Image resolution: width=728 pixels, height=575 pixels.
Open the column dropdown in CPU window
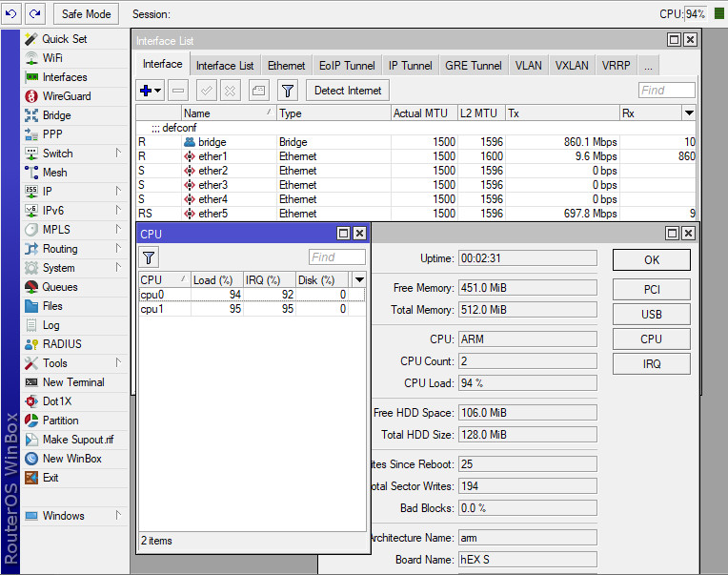pyautogui.click(x=359, y=279)
